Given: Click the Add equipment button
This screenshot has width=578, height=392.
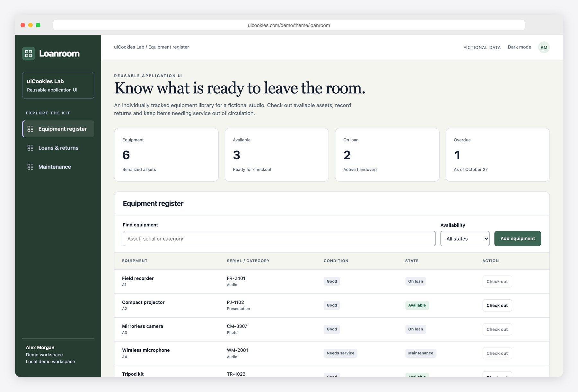Looking at the screenshot, I should click(517, 239).
